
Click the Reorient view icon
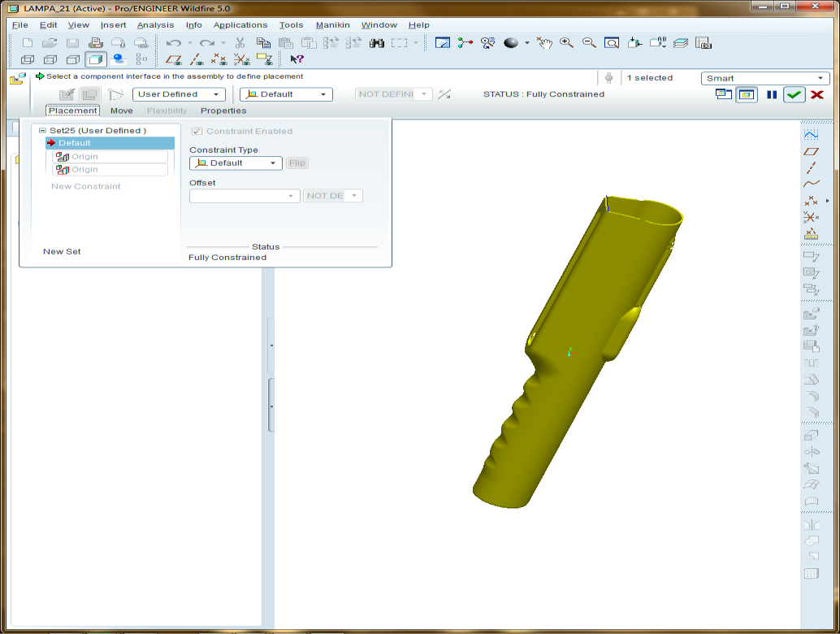click(x=634, y=43)
